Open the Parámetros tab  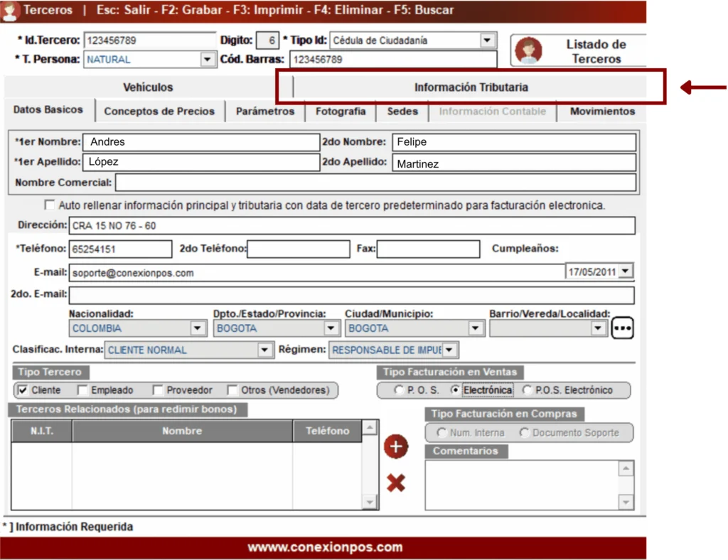[265, 112]
